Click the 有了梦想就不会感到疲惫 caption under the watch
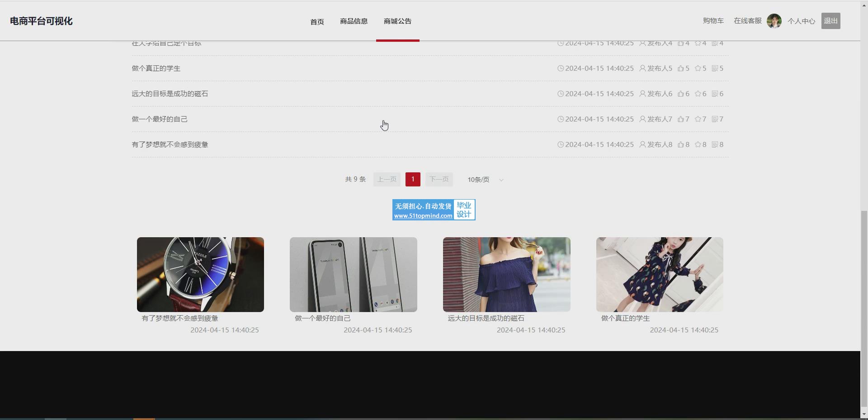This screenshot has width=868, height=420. [x=180, y=318]
